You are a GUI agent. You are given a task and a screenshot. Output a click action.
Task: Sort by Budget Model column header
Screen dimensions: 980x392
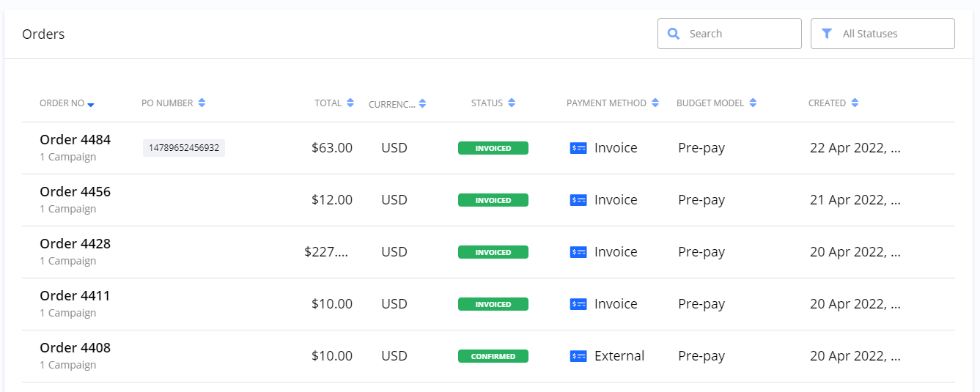click(710, 103)
